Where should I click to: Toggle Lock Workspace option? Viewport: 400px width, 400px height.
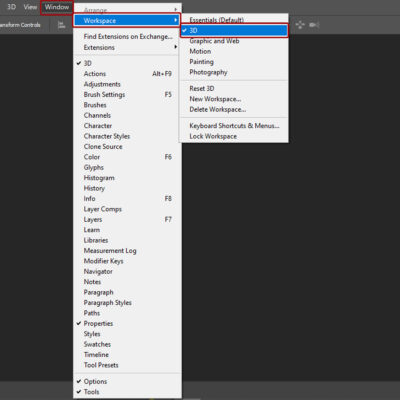tap(234, 136)
